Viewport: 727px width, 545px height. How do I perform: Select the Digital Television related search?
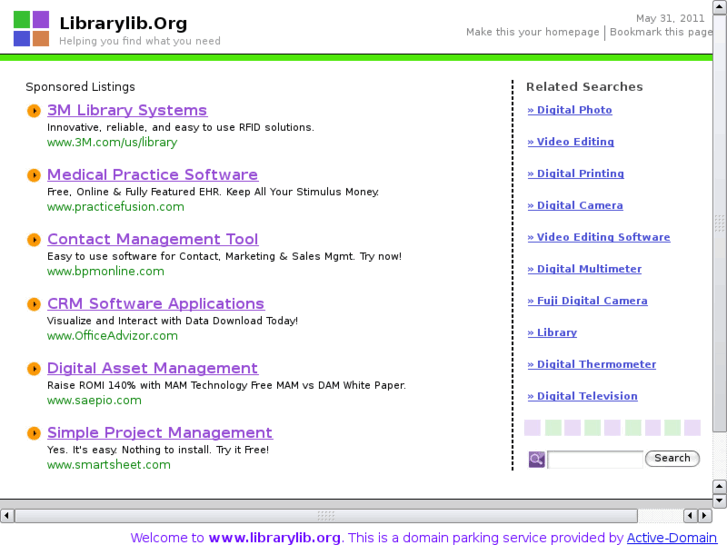[x=583, y=397]
